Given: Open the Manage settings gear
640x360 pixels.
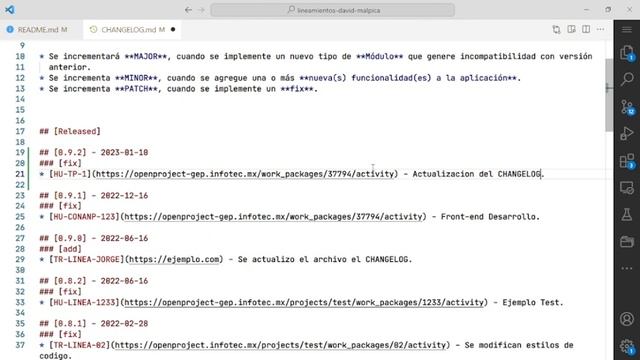Looking at the screenshot, I should [x=627, y=347].
